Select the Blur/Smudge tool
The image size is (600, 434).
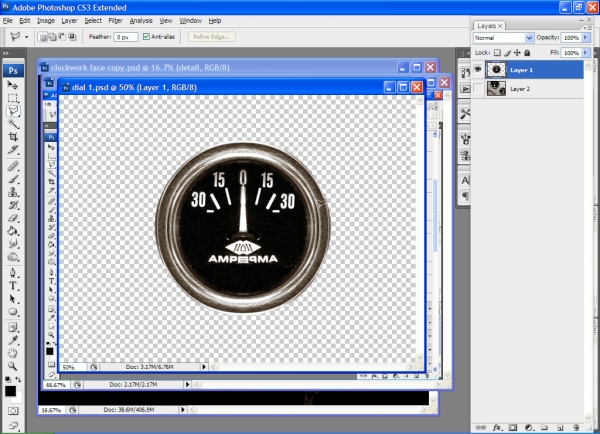click(13, 243)
